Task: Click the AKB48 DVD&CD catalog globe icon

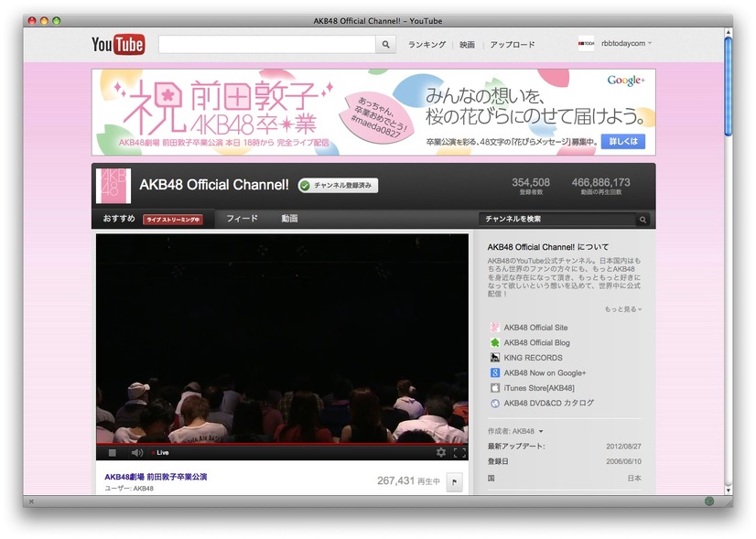Action: tap(494, 403)
